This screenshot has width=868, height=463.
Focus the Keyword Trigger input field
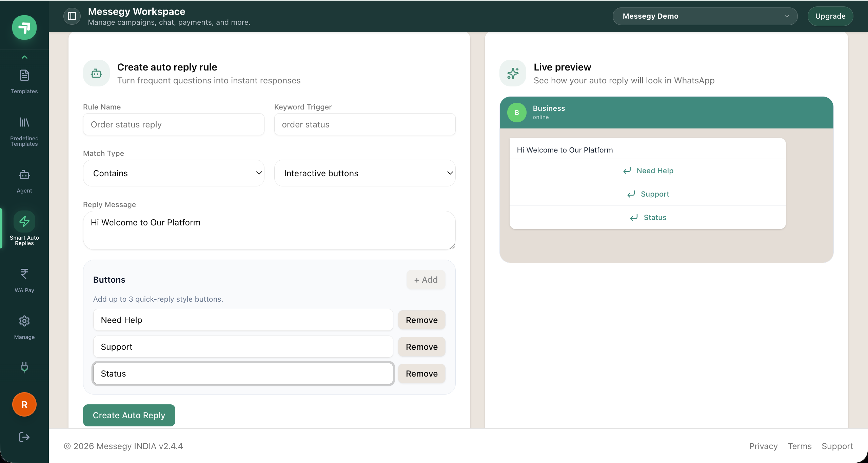point(365,124)
